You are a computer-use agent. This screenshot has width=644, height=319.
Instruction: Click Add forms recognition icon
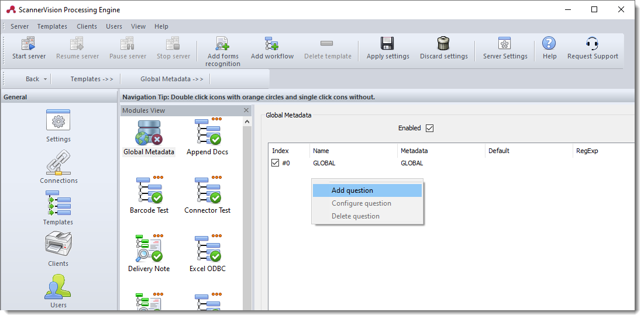[222, 43]
